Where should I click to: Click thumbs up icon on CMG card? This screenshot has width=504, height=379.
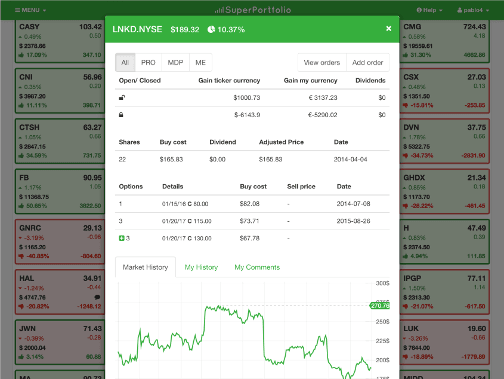406,55
